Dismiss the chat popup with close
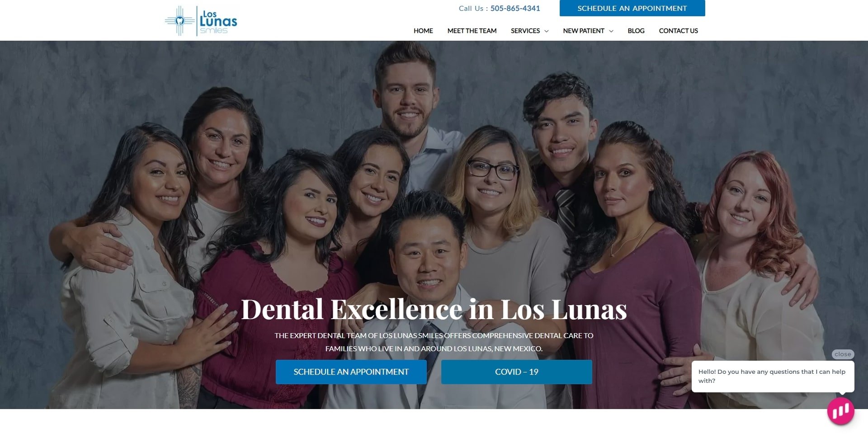 point(843,354)
